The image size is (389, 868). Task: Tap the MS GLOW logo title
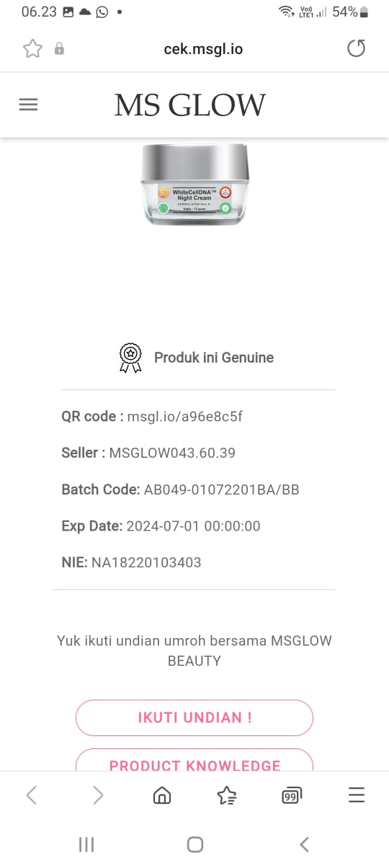(190, 105)
